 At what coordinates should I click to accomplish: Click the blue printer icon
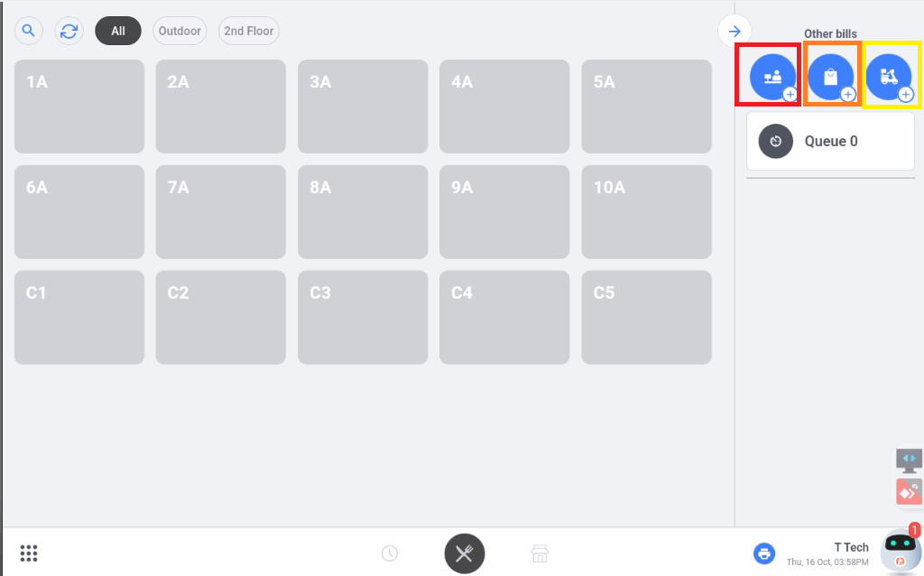[764, 553]
